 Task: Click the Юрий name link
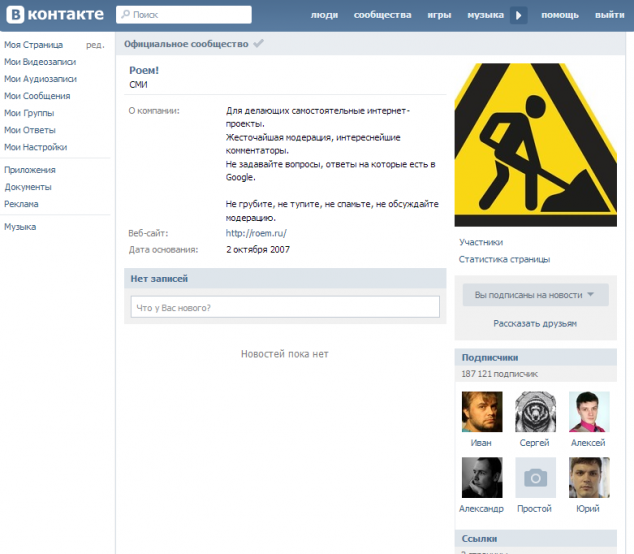click(x=588, y=509)
